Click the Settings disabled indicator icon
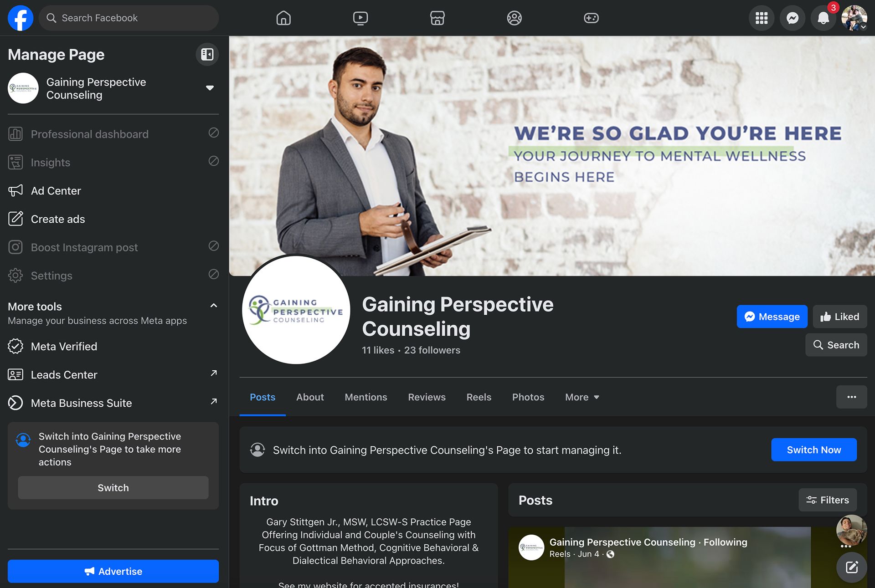875x588 pixels. tap(214, 274)
